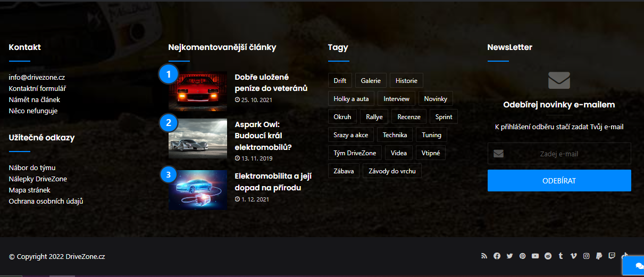Open Nálepky DriveZone link

[x=38, y=179]
